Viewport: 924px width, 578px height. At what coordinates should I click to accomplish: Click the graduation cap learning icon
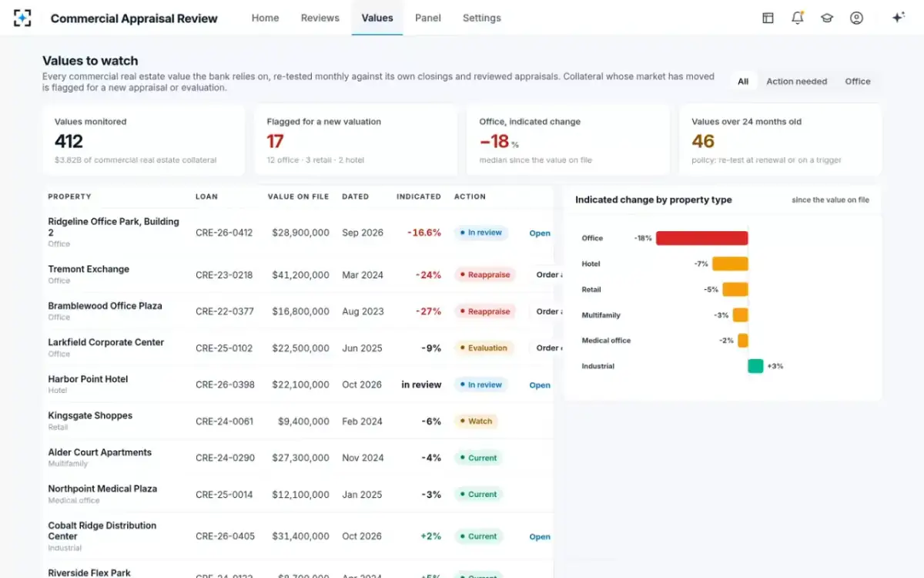point(827,18)
